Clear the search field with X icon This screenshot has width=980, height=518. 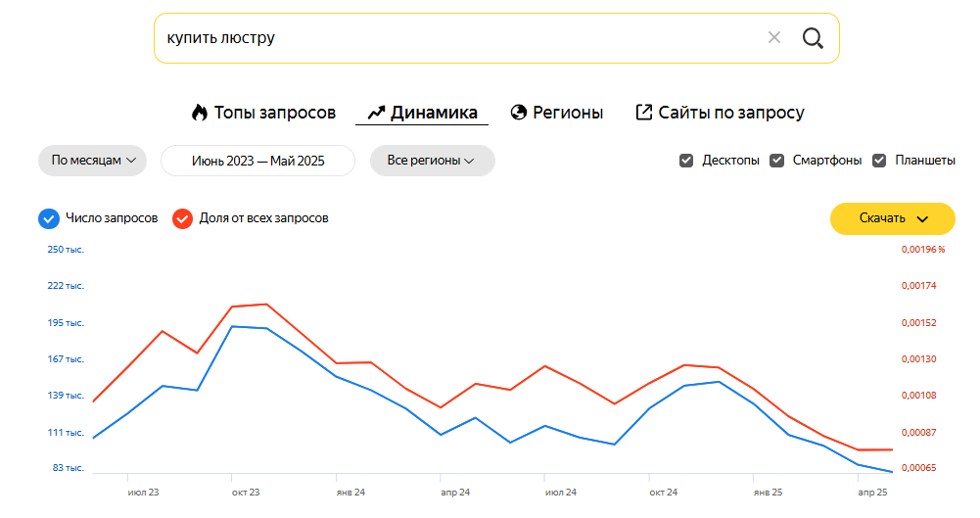[774, 38]
